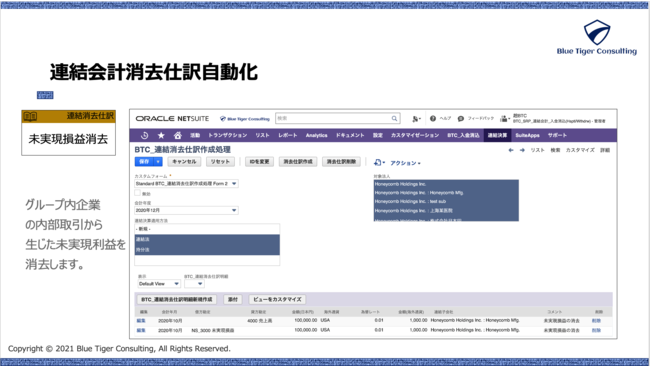Open the 設定 menu
650x366 pixels.
tap(378, 135)
